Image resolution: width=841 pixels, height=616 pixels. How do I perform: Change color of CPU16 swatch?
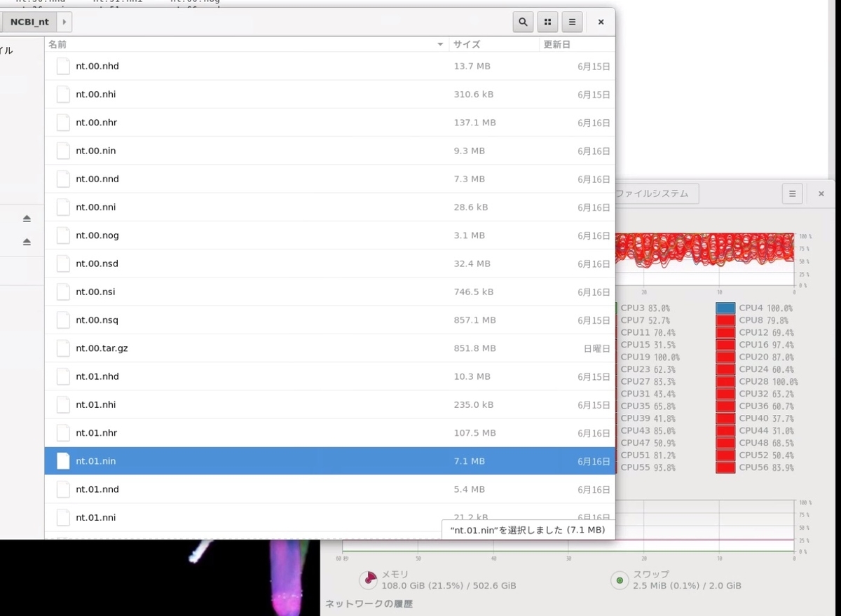click(x=725, y=345)
